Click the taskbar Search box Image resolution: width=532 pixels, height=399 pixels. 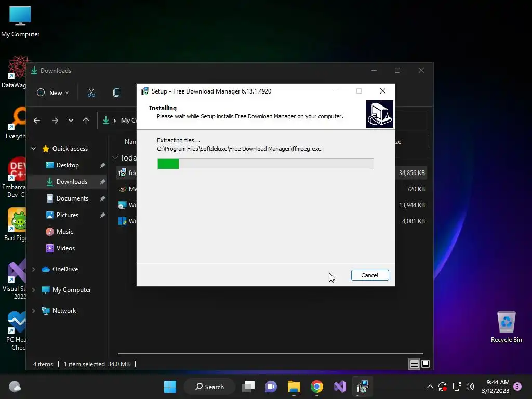pos(210,387)
